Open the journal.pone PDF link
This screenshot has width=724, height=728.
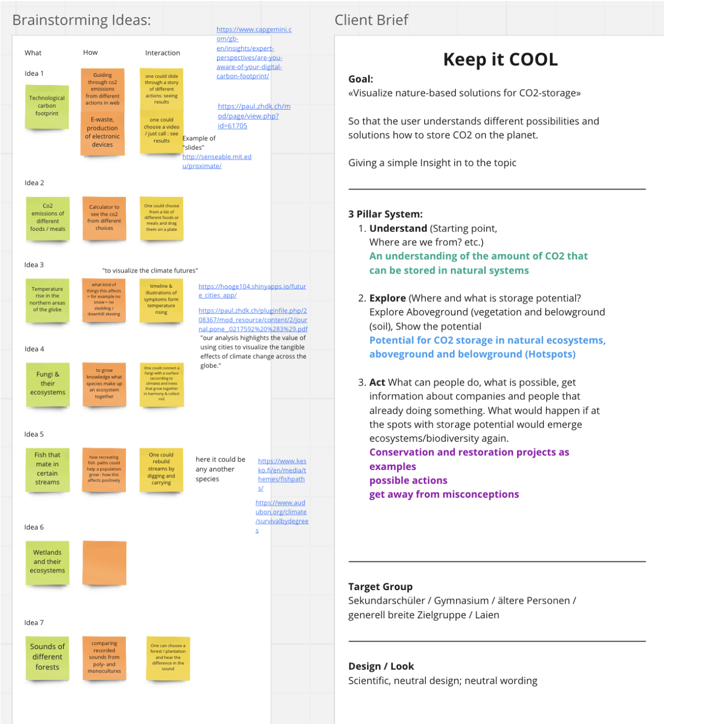point(253,320)
